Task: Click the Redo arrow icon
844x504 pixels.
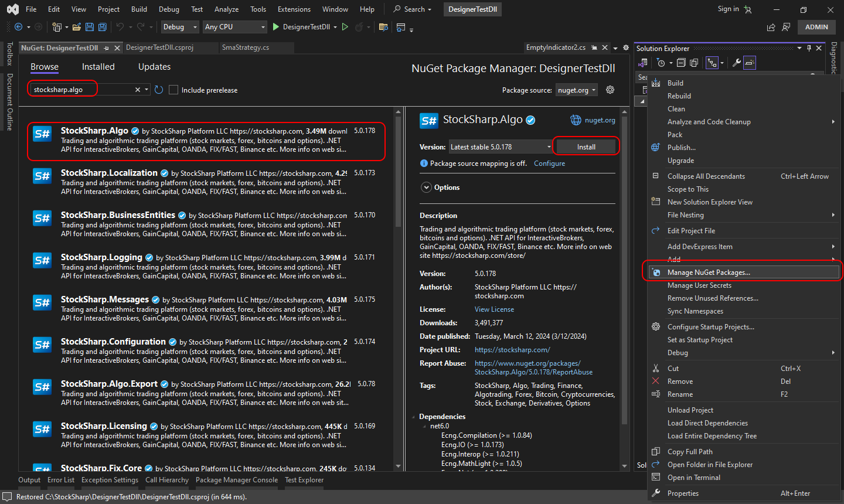Action: [x=141, y=27]
